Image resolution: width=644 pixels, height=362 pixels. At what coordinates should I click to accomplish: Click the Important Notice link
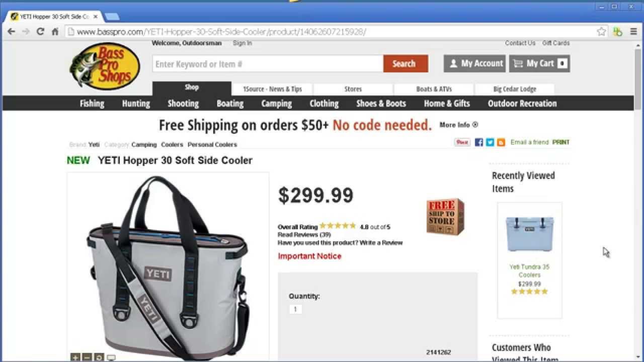point(309,256)
